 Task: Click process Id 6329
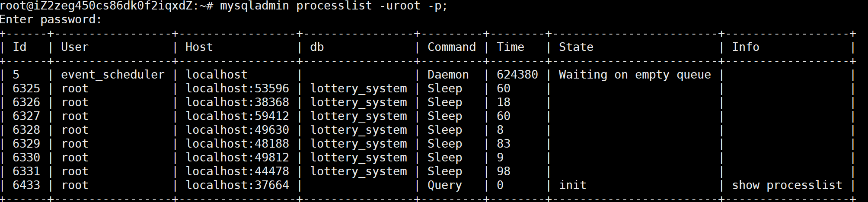click(x=26, y=144)
